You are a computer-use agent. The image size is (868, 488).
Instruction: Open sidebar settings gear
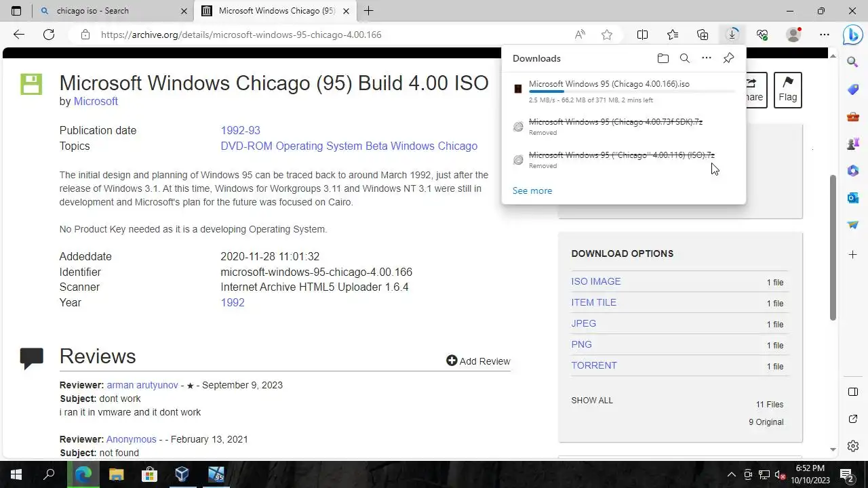pyautogui.click(x=853, y=446)
